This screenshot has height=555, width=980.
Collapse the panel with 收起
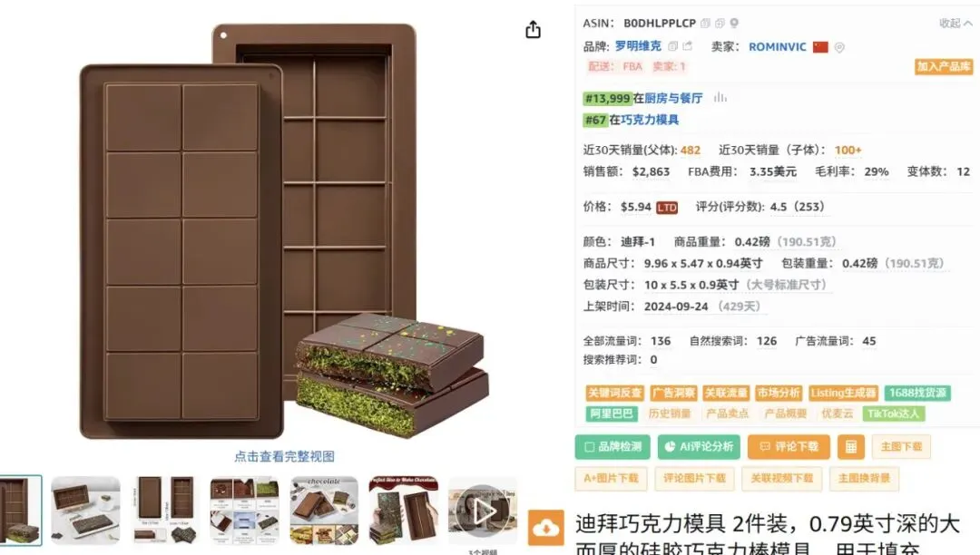click(955, 23)
